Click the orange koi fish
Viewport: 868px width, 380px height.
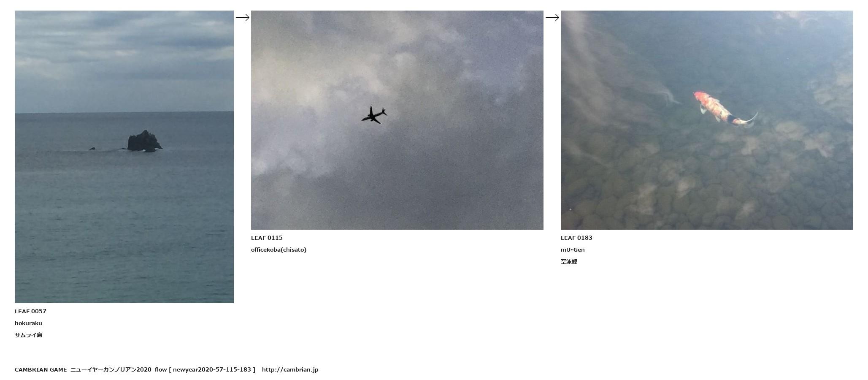click(x=724, y=109)
